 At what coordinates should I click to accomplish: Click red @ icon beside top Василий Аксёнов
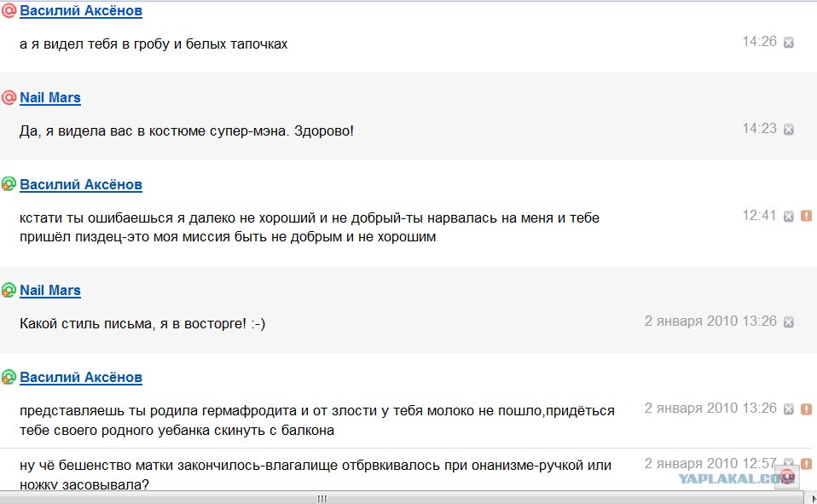[x=9, y=10]
